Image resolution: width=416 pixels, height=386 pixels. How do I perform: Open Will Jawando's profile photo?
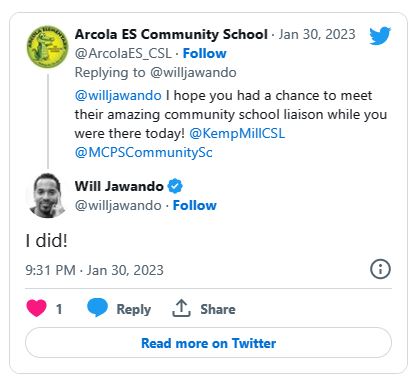point(47,196)
